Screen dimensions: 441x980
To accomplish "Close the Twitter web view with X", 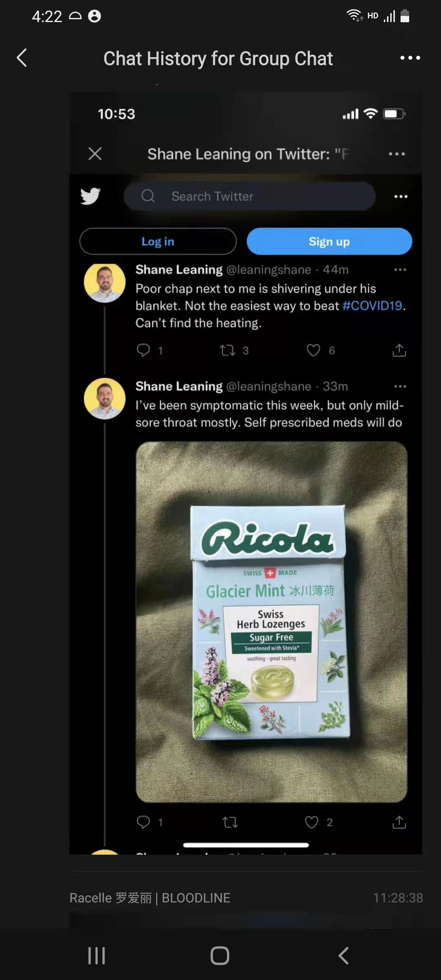I will tap(95, 154).
